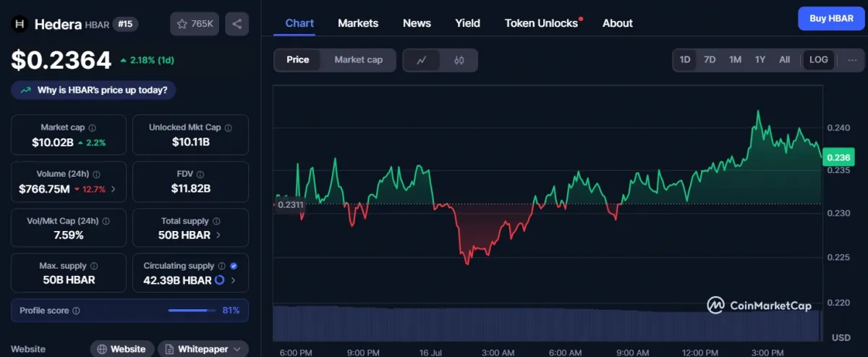Open chart more-options ellipsis
This screenshot has height=357, width=868.
pyautogui.click(x=852, y=60)
